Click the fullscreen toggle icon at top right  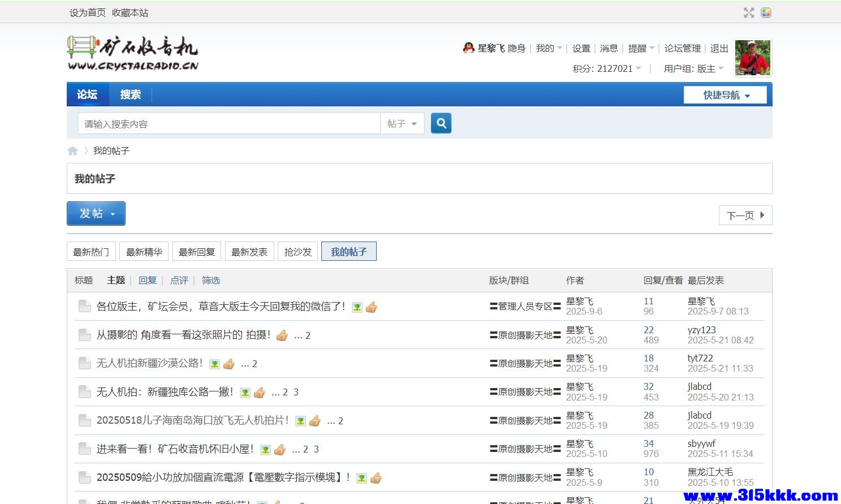click(748, 12)
